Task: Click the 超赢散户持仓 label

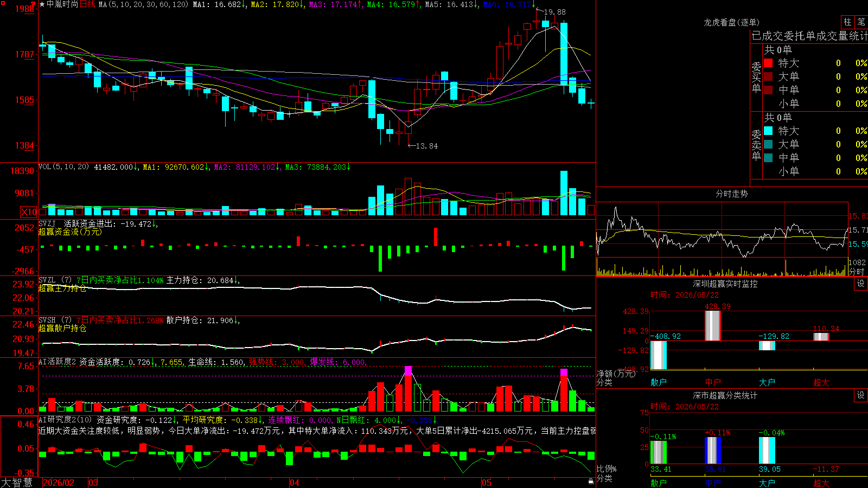Action: (x=62, y=328)
